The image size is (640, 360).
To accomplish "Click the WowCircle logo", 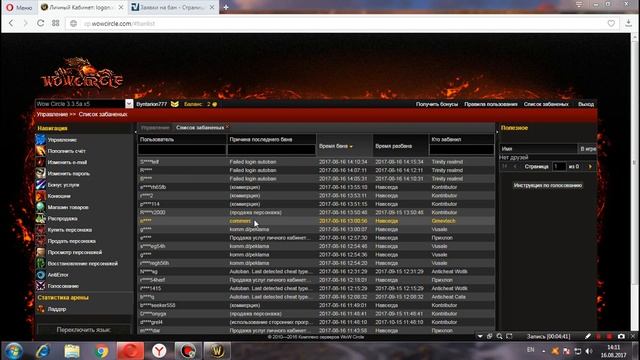I will tap(82, 74).
